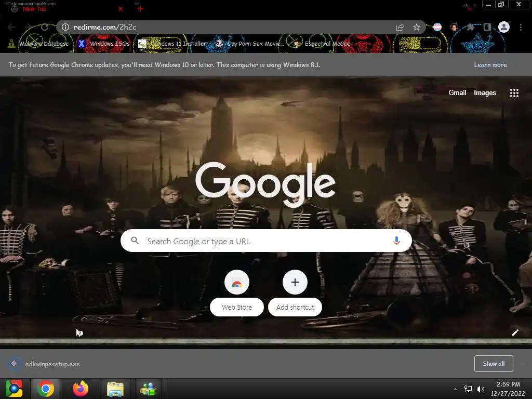The image size is (532, 399).
Task: Click the network tray icon
Action: click(x=468, y=389)
